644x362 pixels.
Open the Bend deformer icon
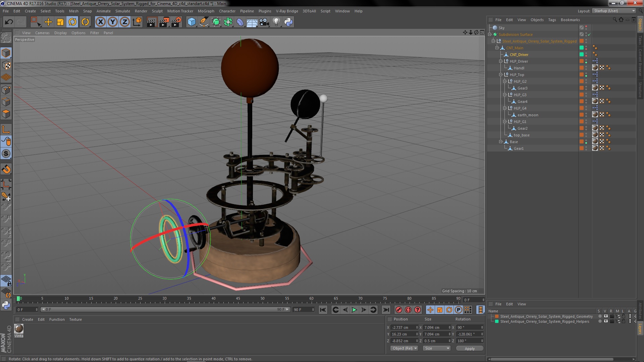240,22
